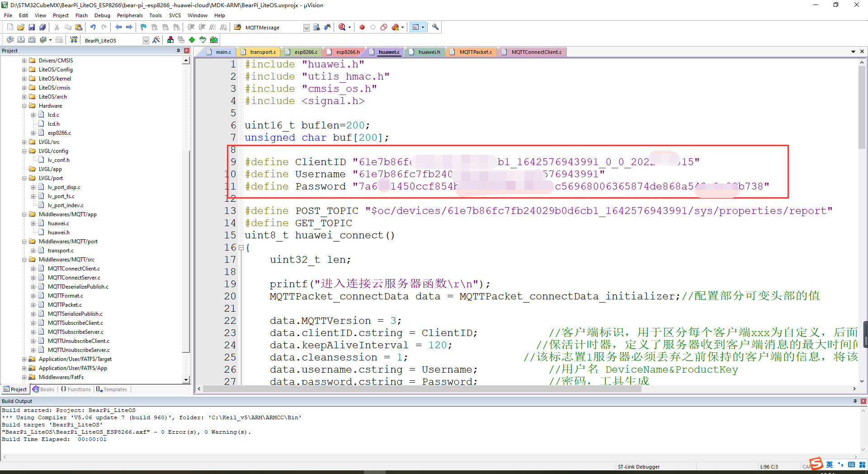The image size is (868, 474).
Task: Collapse the Hardware group
Action: 24,106
